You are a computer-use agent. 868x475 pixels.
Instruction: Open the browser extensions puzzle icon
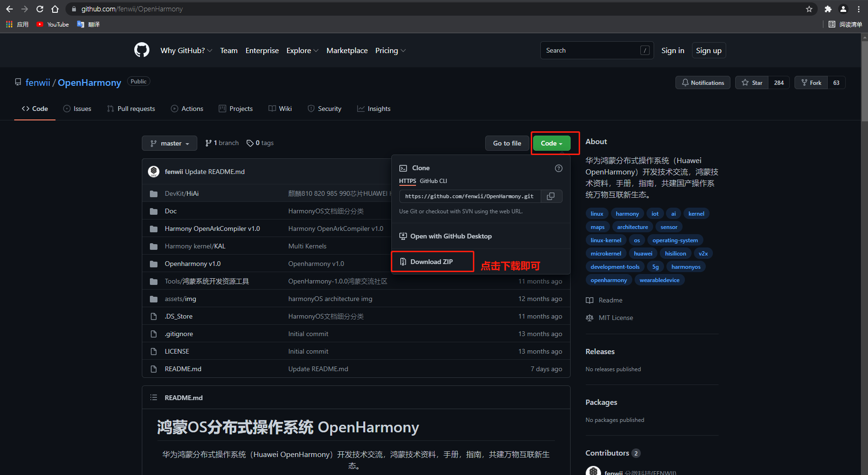coord(828,9)
